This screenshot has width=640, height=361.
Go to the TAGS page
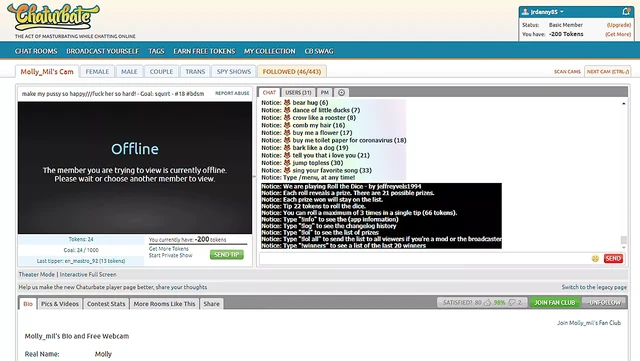tap(156, 51)
